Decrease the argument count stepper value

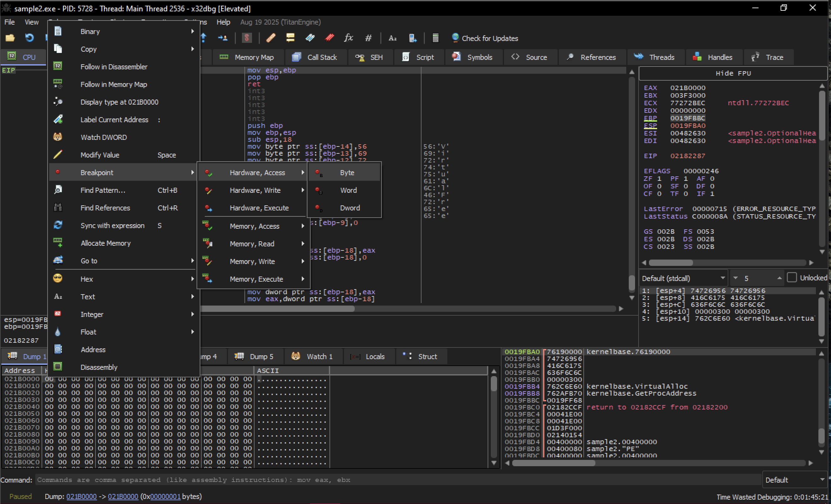[736, 278]
